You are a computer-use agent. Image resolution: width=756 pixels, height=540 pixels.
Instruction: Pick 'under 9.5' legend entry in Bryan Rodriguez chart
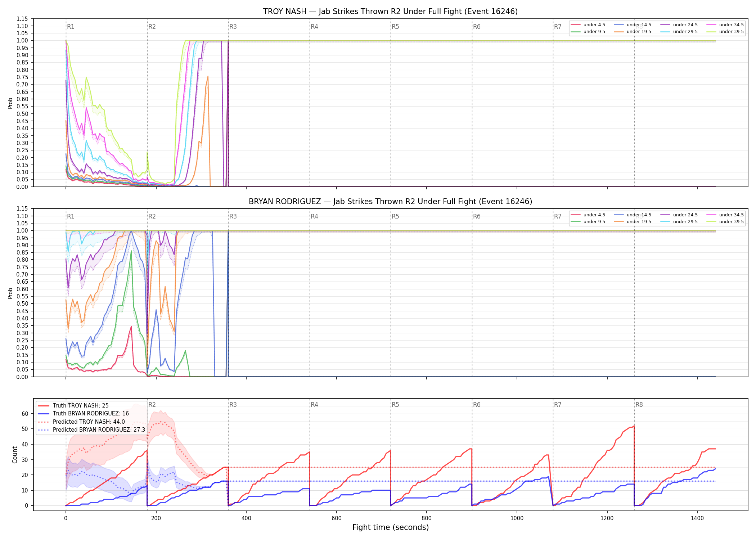click(588, 222)
